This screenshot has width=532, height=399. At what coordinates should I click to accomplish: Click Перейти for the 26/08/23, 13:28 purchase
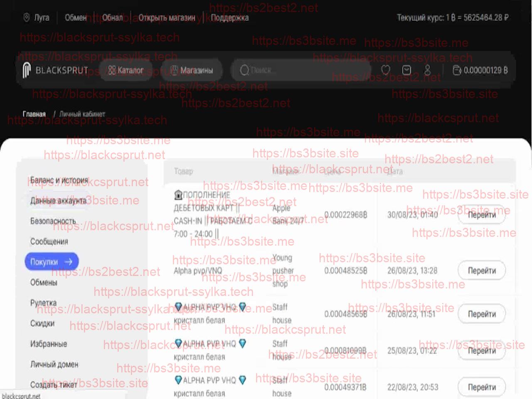pos(482,271)
